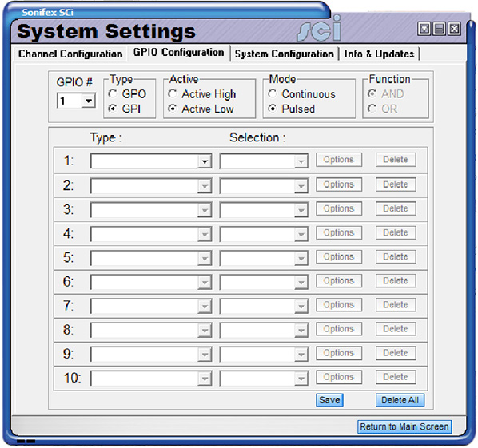478x448 pixels.
Task: Click the Delete button in row 4
Action: tap(396, 232)
